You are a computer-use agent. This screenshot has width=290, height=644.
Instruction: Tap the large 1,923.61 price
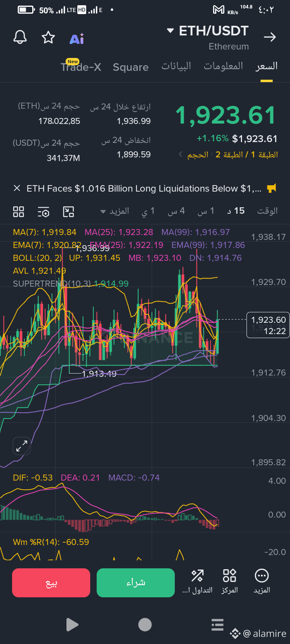(226, 116)
